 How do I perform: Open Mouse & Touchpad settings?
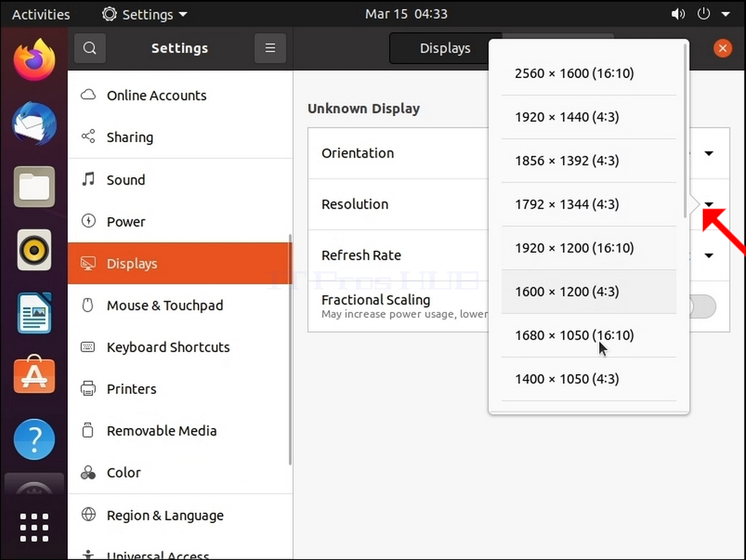click(x=180, y=306)
